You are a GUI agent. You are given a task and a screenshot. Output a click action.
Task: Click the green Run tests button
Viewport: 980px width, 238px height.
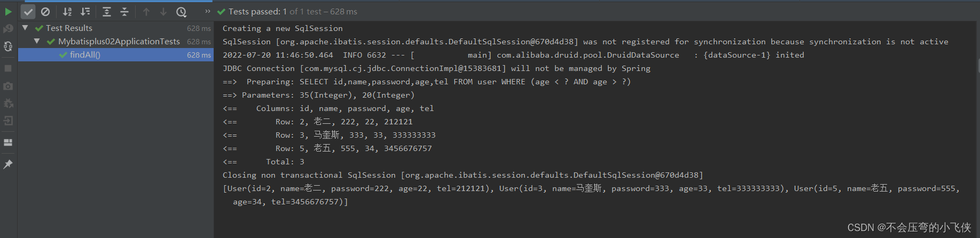click(8, 11)
